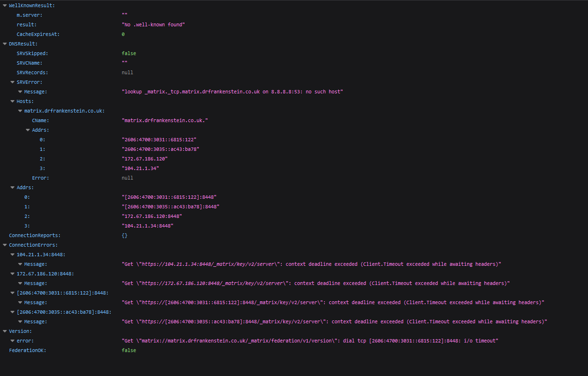Collapse the Hosts tree node
Viewport: 588px width, 376px height.
[12, 101]
